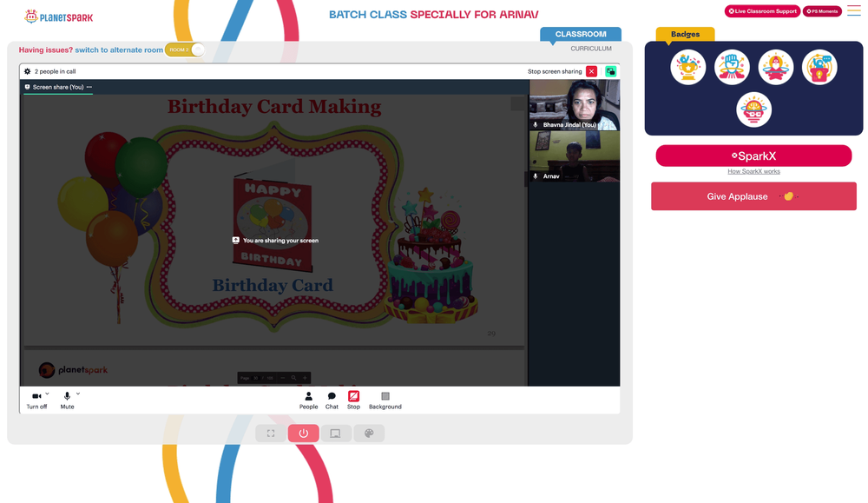Switch to the Classroom tab
Viewport: 868px width, 503px height.
click(581, 34)
